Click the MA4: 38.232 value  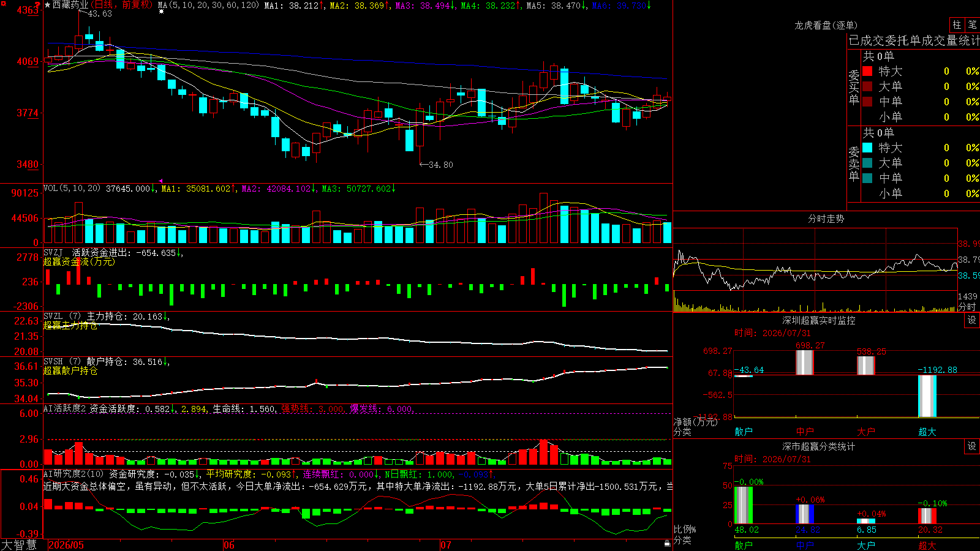pos(491,6)
